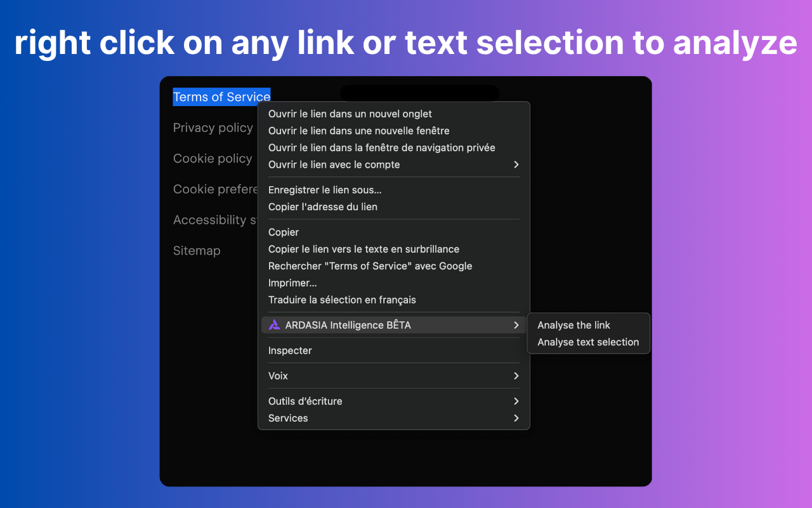The image size is (812, 508).
Task: Open the Accessibility statement link
Action: (x=216, y=220)
